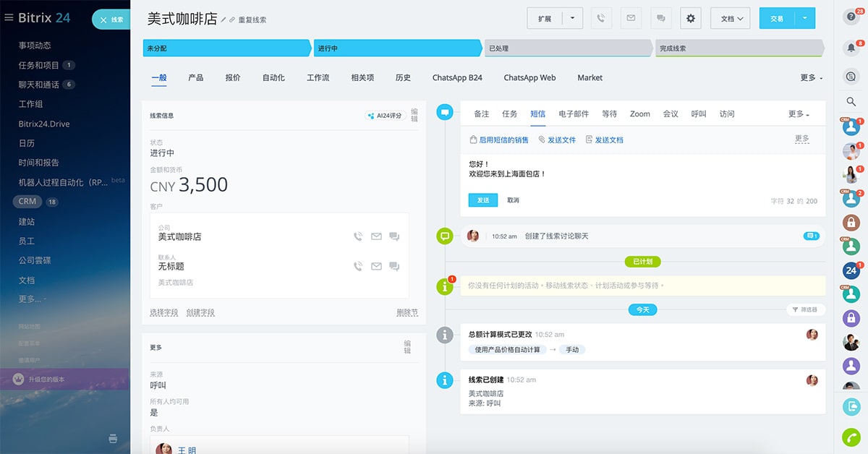This screenshot has height=454, width=868.
Task: Click the 交易 button
Action: [777, 18]
